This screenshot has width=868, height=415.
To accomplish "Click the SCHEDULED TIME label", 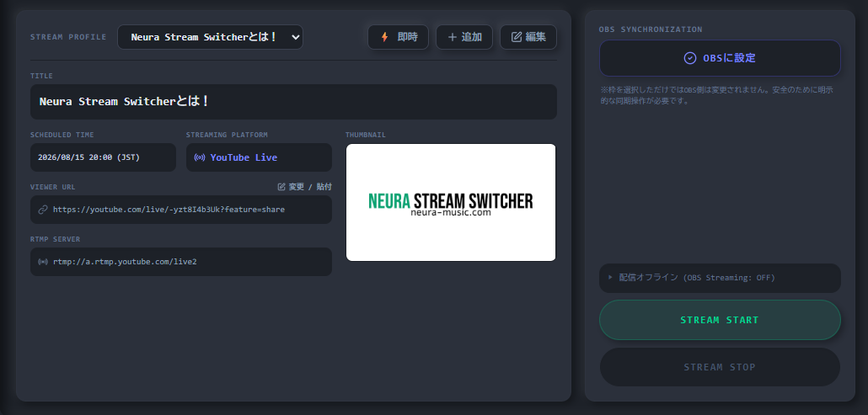I will click(62, 135).
